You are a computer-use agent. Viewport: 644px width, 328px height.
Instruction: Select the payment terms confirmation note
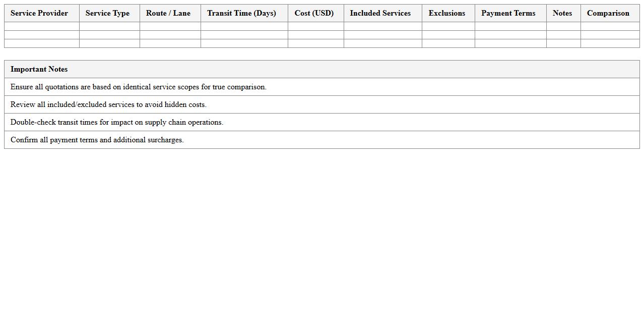click(98, 140)
